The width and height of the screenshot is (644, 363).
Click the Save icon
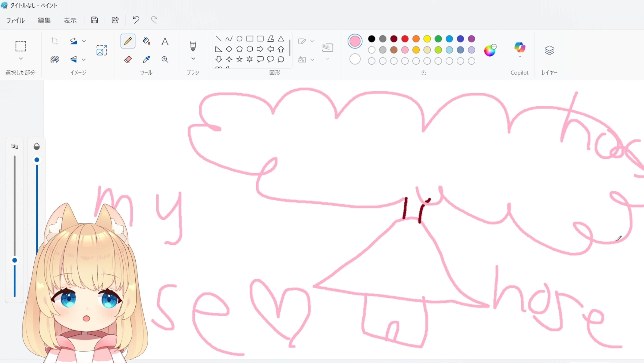click(x=95, y=20)
